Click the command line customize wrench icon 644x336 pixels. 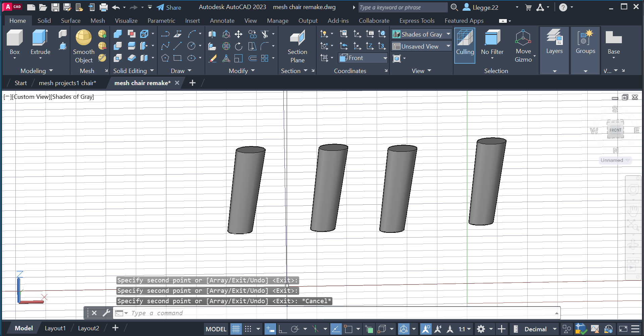click(x=106, y=313)
